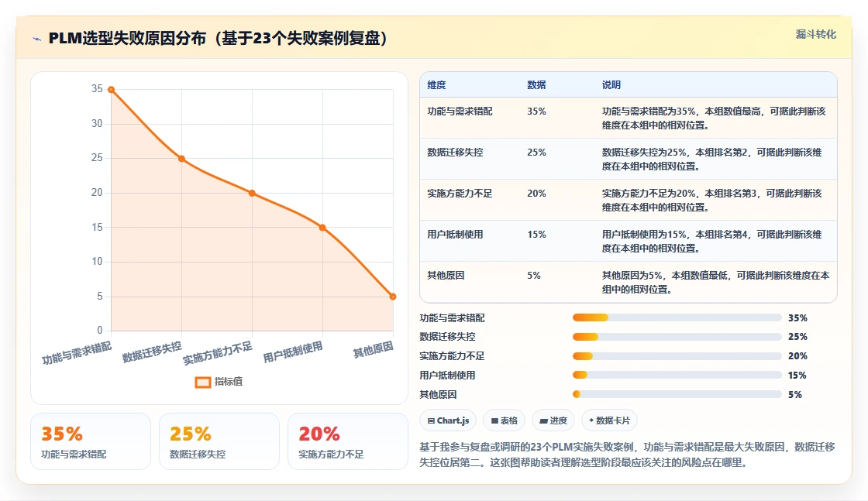Click the 5% label beside the progress bar
Viewport: 868px width, 501px height.
tap(795, 394)
